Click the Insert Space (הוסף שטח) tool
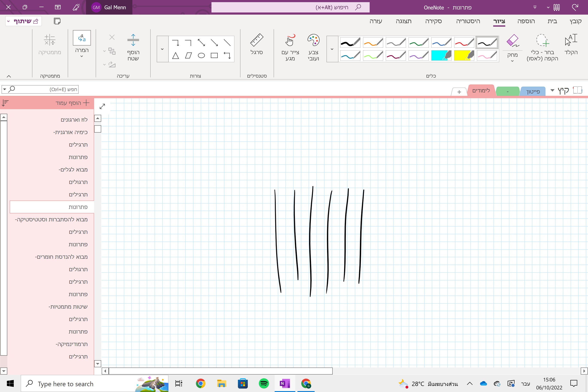This screenshot has height=392, width=588. pos(133,47)
